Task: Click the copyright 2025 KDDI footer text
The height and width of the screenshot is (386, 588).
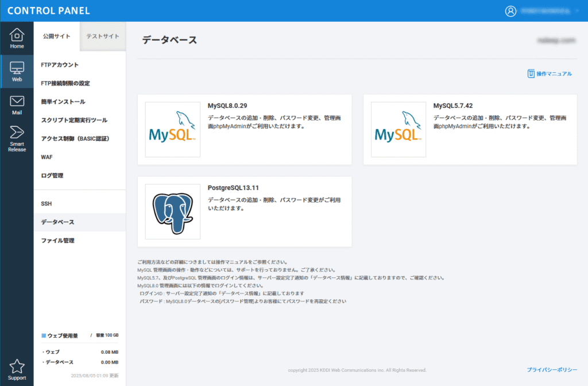Action: tap(357, 370)
